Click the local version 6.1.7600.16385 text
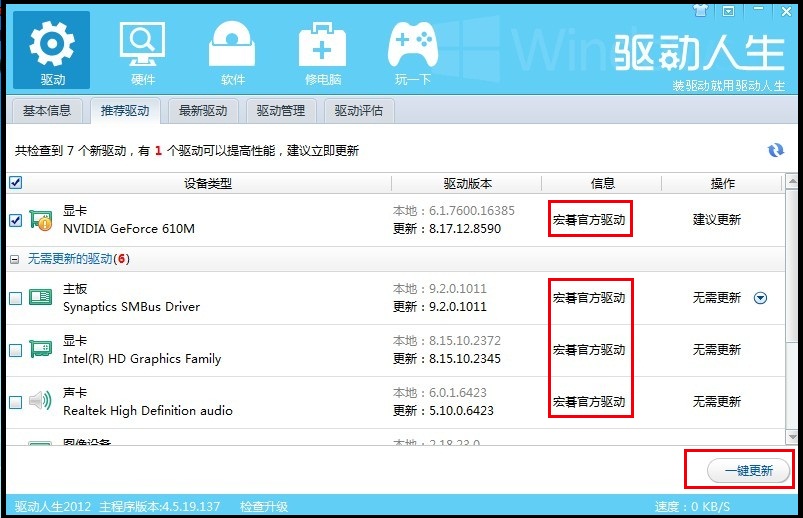 coord(472,211)
